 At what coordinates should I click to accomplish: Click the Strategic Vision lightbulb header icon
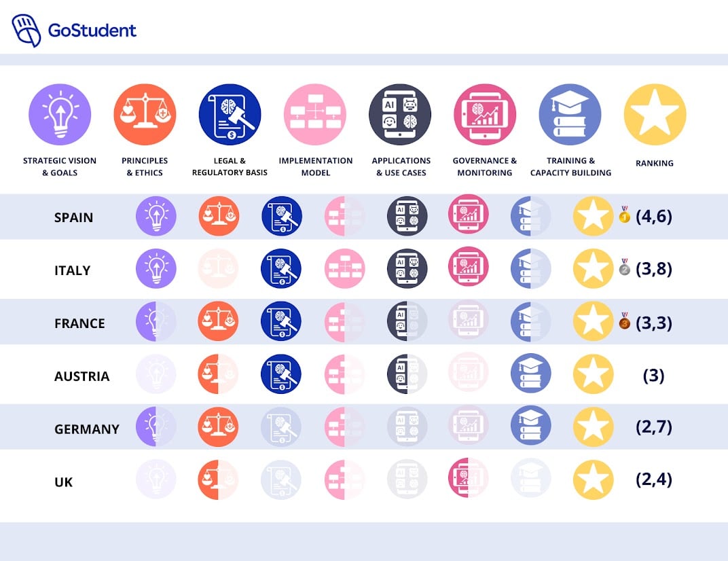60,115
